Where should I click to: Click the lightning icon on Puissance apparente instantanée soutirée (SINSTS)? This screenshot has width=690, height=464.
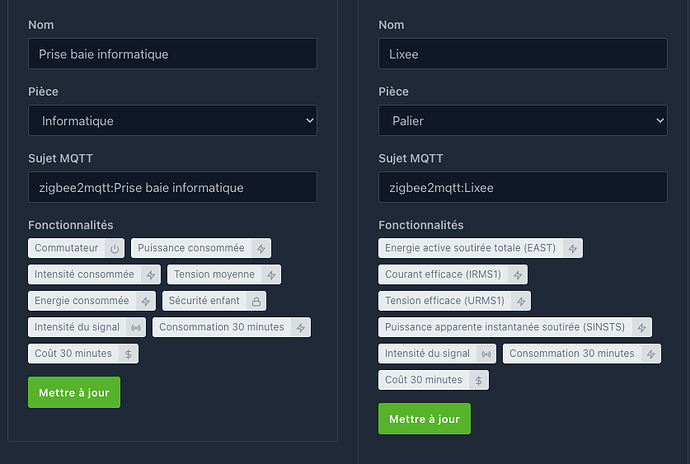(x=642, y=328)
